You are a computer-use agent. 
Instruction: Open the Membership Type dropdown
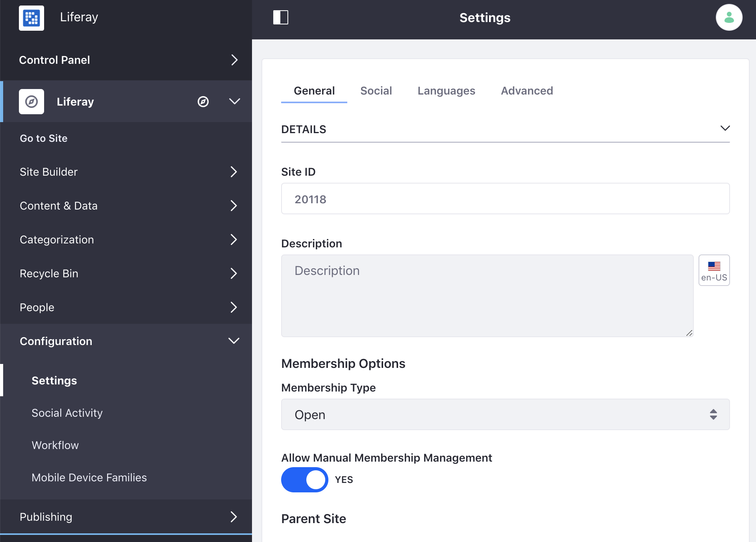[x=505, y=414]
